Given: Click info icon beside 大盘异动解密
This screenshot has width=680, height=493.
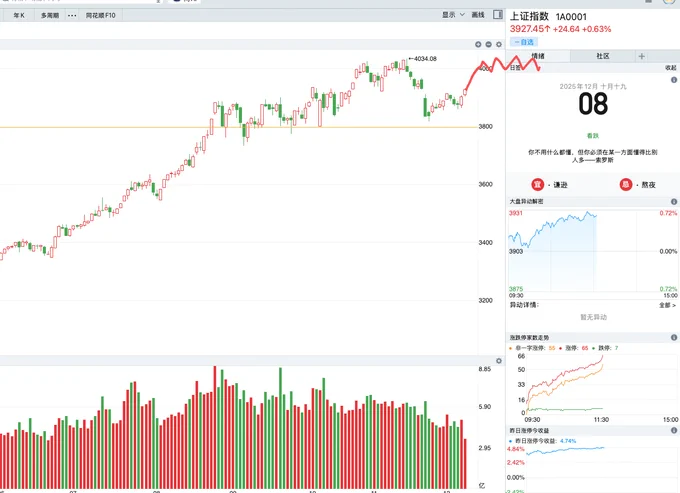Looking at the screenshot, I should (674, 202).
